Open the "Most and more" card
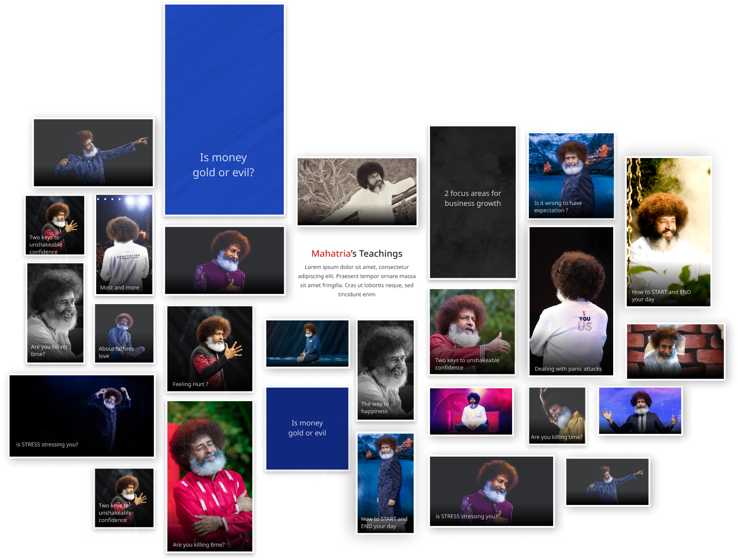 (x=124, y=244)
